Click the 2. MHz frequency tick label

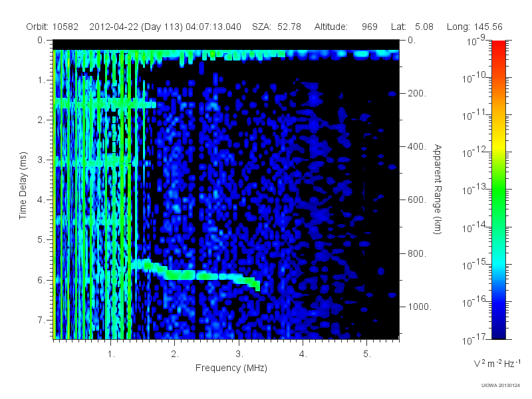pyautogui.click(x=175, y=354)
